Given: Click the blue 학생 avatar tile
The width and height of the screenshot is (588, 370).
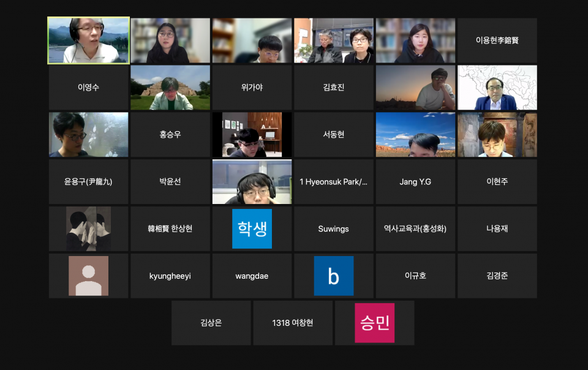Looking at the screenshot, I should pos(252,228).
